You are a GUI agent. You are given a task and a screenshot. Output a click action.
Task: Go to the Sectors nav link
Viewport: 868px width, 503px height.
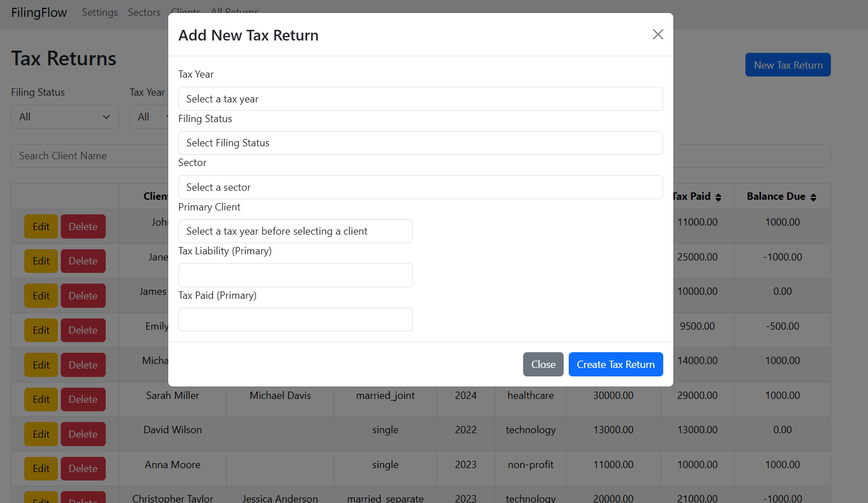[x=144, y=12]
